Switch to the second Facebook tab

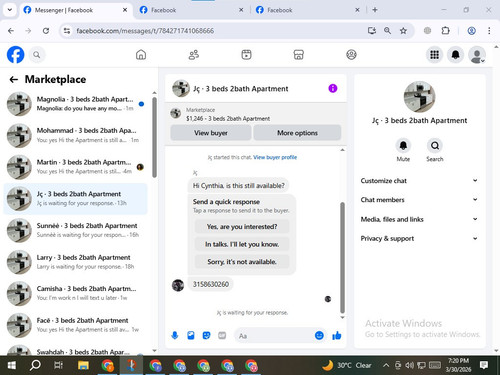192,10
